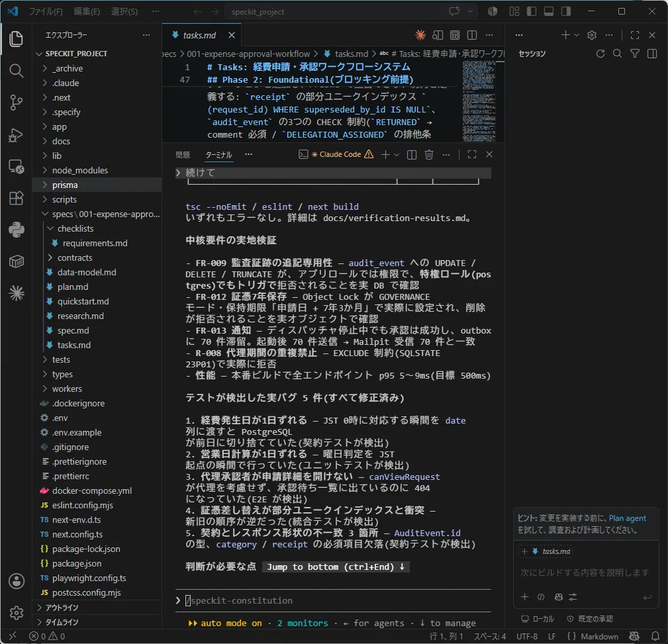
Task: Change UTF-8 encoding in status bar
Action: point(527,636)
